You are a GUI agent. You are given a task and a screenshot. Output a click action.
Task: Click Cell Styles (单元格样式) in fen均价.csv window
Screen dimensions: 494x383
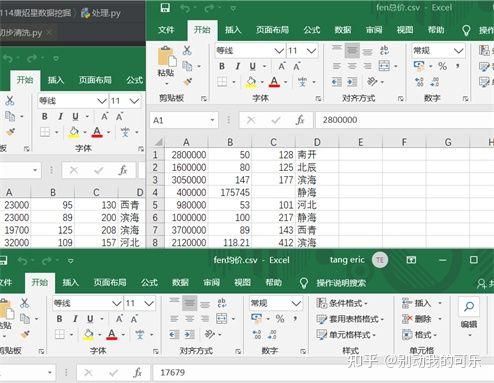pyautogui.click(x=346, y=334)
